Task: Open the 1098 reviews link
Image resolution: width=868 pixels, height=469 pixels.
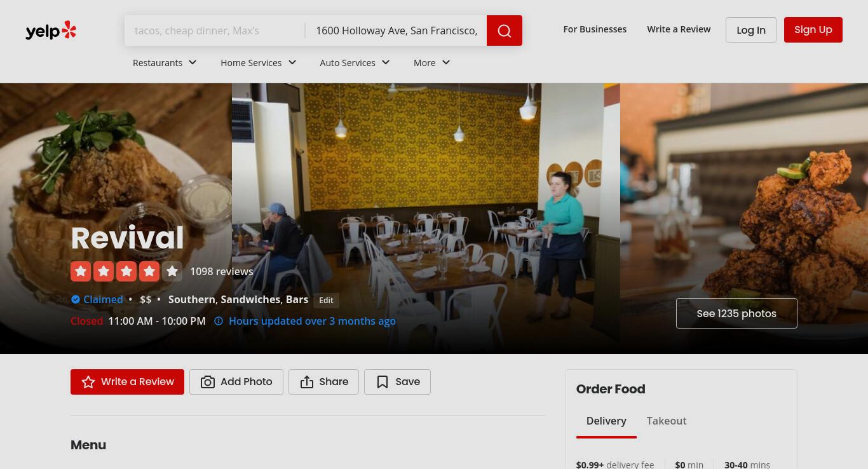Action: (222, 271)
